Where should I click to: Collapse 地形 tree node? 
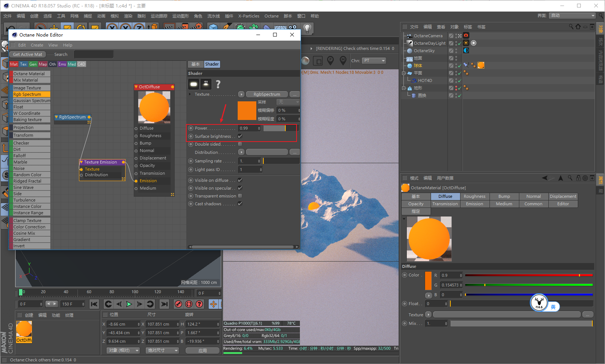tap(404, 88)
